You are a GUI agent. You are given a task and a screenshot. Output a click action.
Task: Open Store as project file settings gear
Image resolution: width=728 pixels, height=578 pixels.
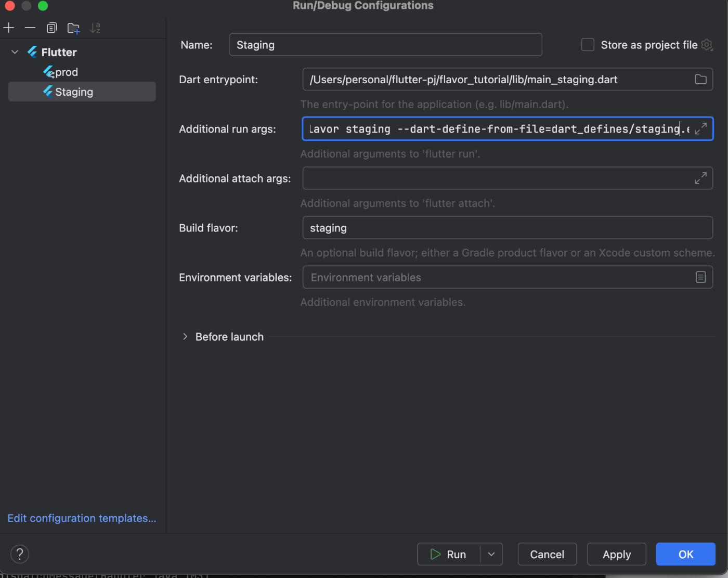pos(707,45)
